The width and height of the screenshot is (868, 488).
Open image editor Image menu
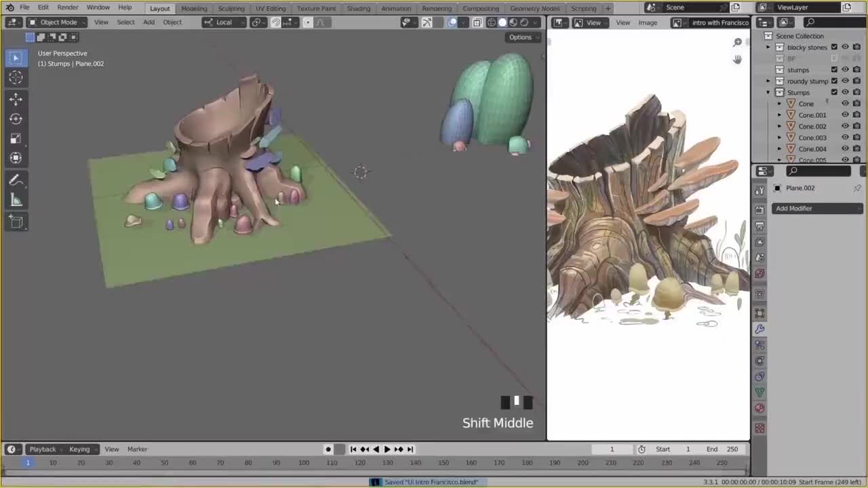pyautogui.click(x=648, y=22)
